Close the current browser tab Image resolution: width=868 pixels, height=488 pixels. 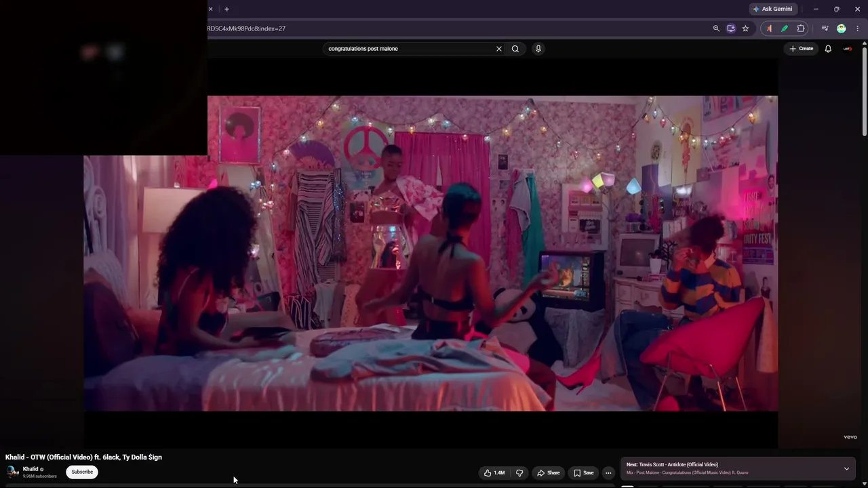[210, 9]
